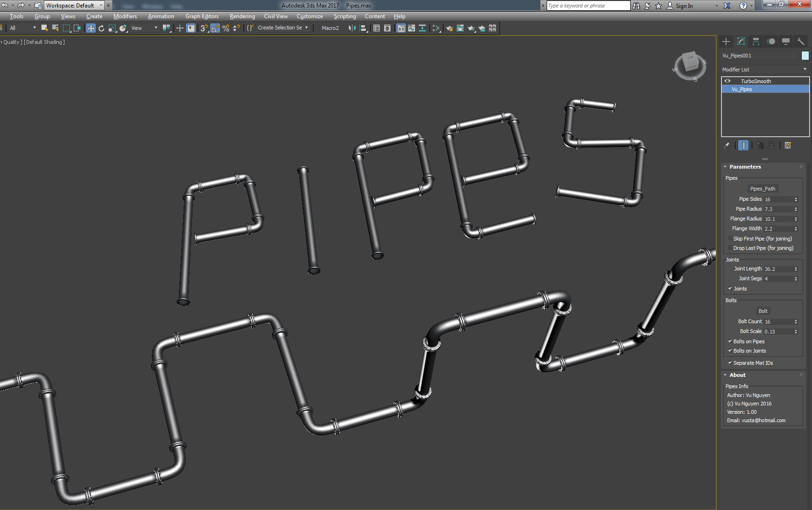Open the Utilities wrench panel
The image size is (812, 510).
[800, 42]
